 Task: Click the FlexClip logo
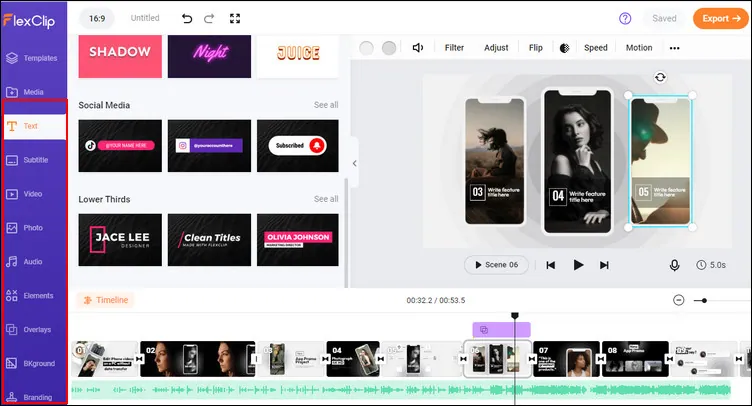click(x=29, y=21)
